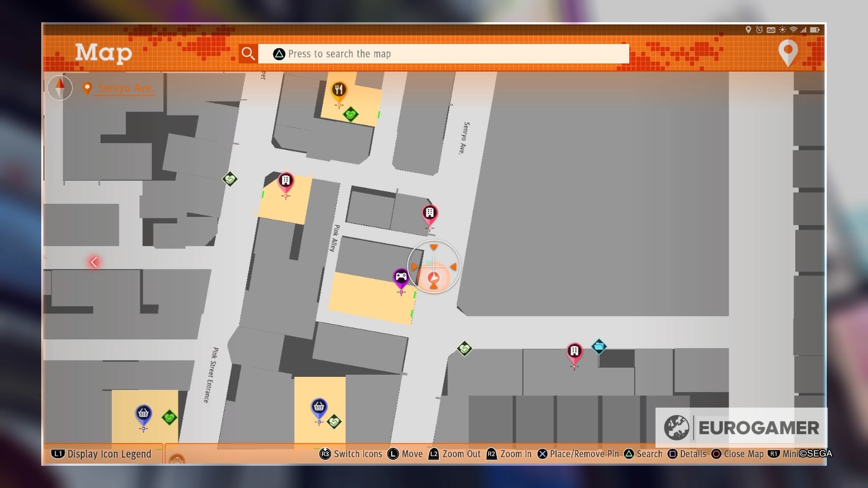Click the large map pin icon top right

pos(788,53)
